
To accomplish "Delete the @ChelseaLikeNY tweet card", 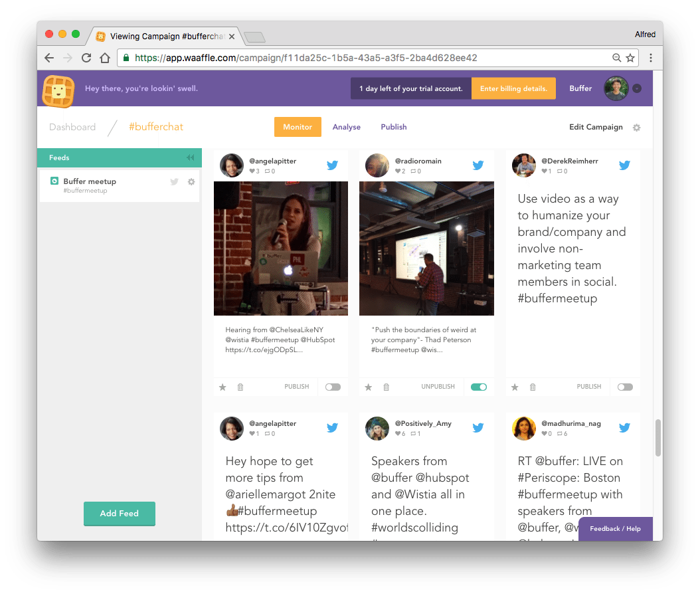I will pyautogui.click(x=240, y=387).
